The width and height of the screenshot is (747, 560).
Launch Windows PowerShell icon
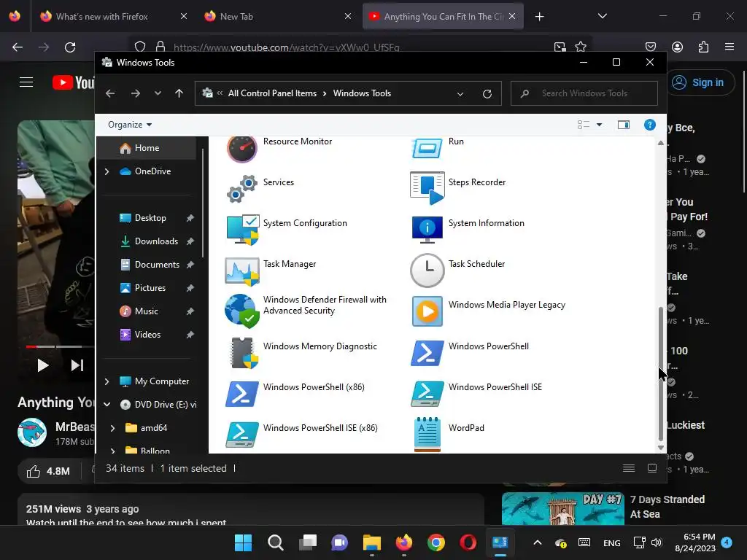pos(427,353)
